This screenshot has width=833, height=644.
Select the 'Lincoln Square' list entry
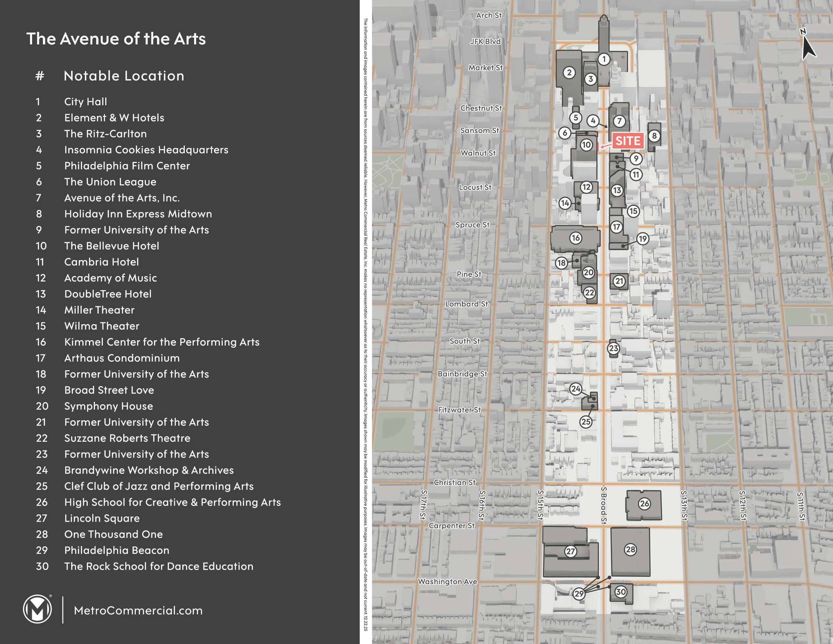(102, 518)
